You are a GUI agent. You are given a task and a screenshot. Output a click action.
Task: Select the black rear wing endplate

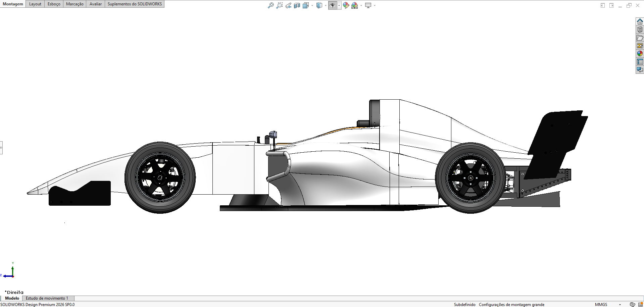click(x=555, y=144)
